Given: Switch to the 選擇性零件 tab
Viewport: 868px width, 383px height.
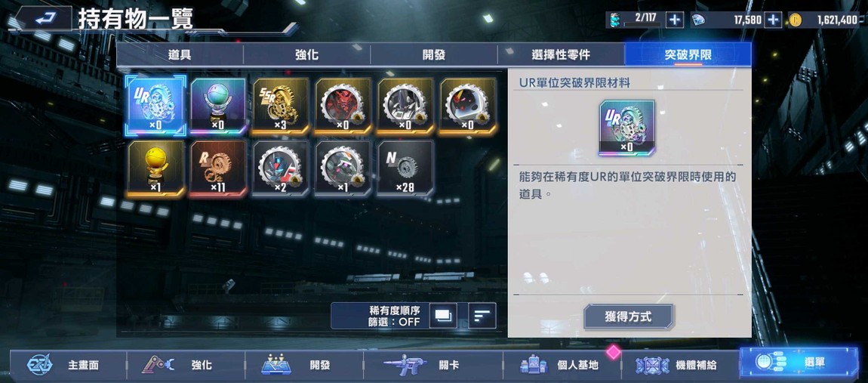Looking at the screenshot, I should (561, 55).
